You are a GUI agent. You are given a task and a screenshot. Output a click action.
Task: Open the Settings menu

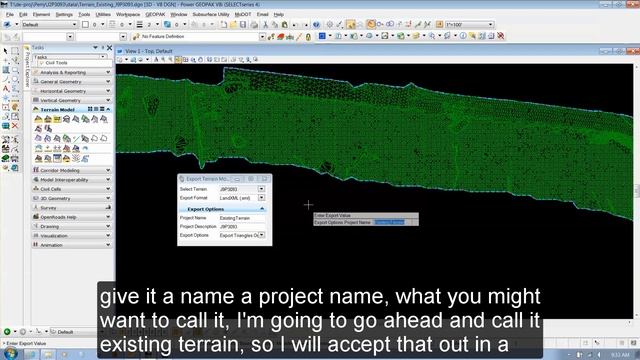click(x=64, y=14)
